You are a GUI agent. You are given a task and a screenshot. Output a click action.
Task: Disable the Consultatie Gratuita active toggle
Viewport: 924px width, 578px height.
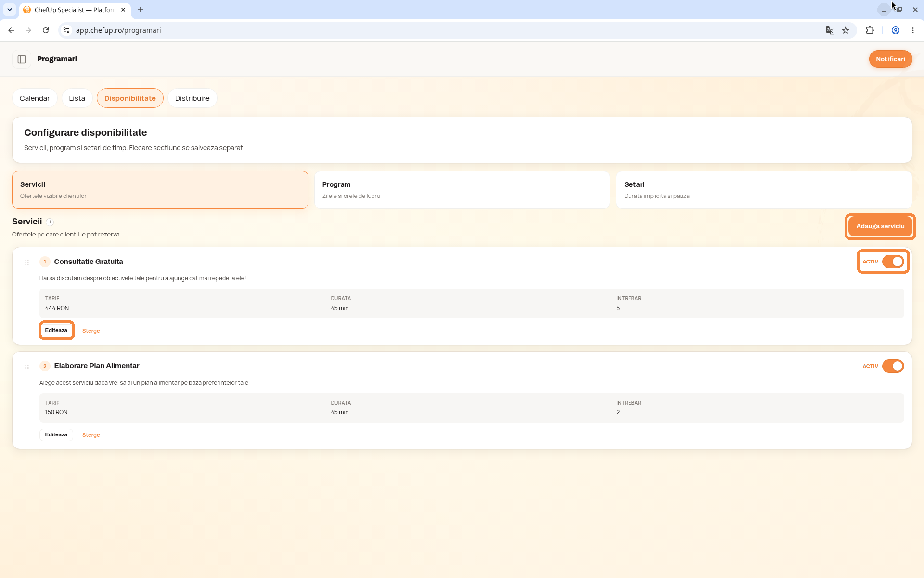click(x=893, y=262)
